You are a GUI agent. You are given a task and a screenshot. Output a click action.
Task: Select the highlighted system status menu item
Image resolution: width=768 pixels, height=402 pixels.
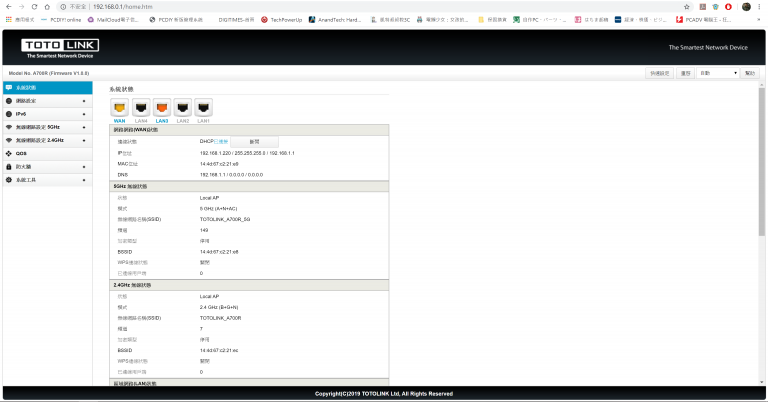click(x=48, y=88)
